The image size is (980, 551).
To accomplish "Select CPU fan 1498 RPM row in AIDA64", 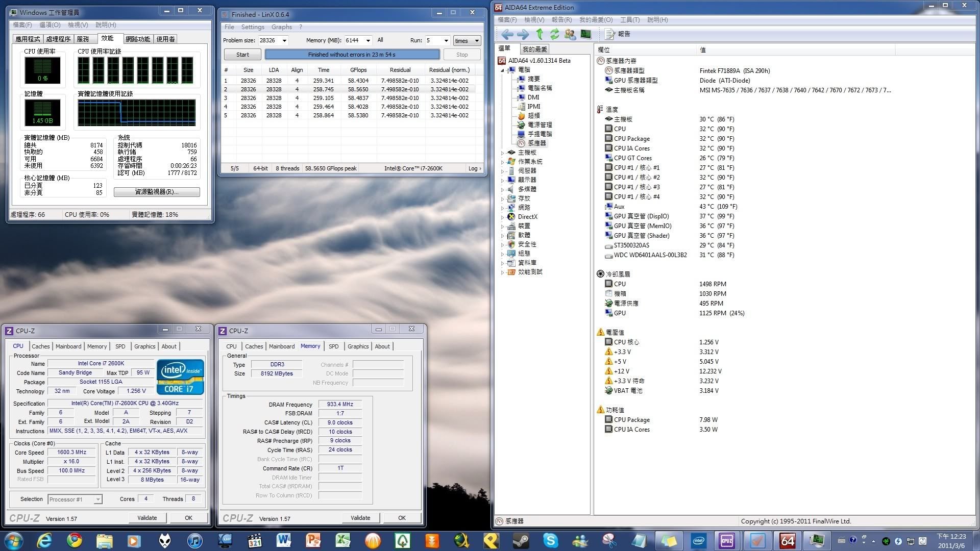I will coord(666,284).
